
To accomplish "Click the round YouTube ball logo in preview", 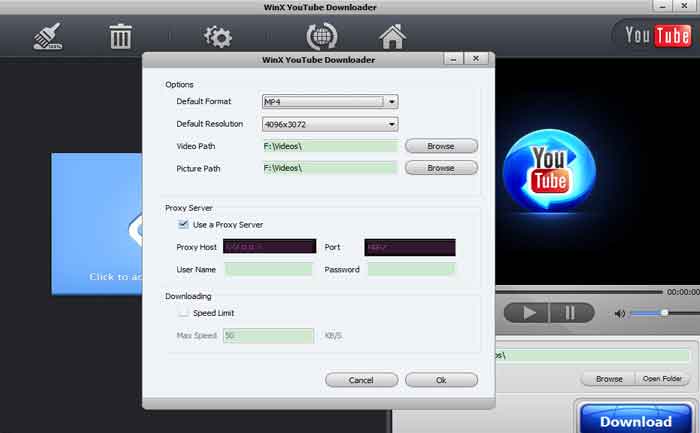I will [549, 170].
